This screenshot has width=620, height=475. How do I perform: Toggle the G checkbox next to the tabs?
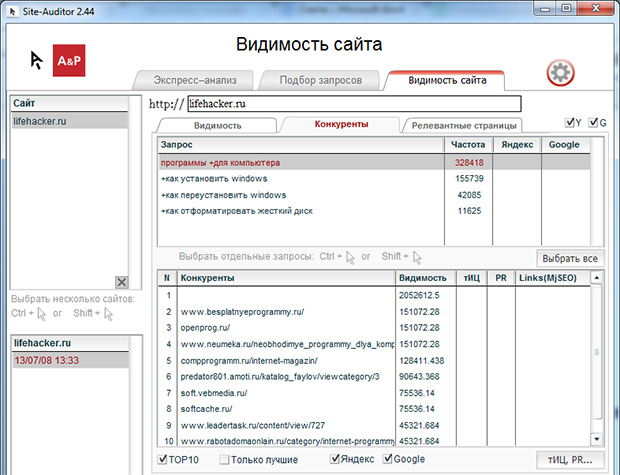(x=593, y=122)
